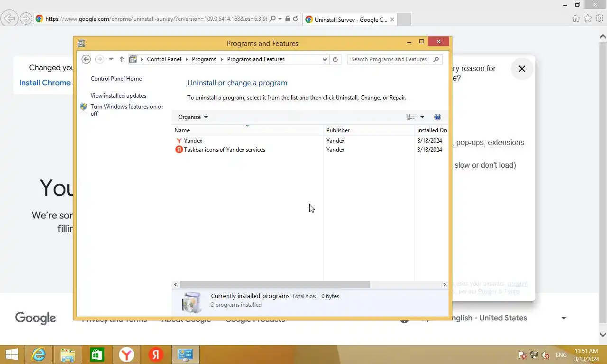Click the Install Chrome link on the page
The image size is (607, 364).
[45, 82]
